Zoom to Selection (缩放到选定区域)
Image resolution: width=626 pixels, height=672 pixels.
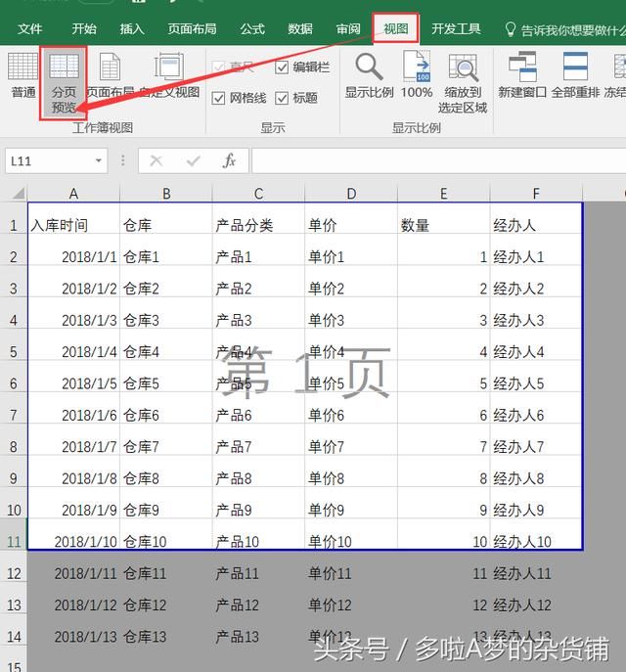coord(463,83)
